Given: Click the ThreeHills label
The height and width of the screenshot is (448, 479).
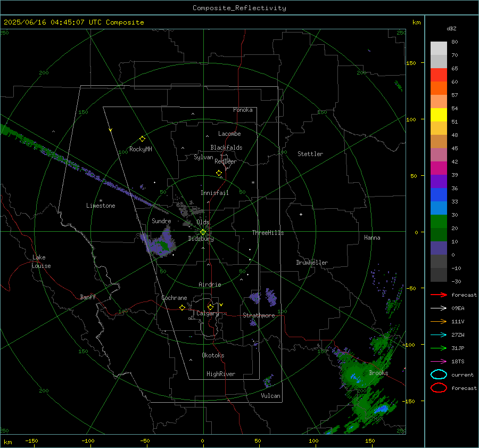Looking at the screenshot, I should pos(268,233).
